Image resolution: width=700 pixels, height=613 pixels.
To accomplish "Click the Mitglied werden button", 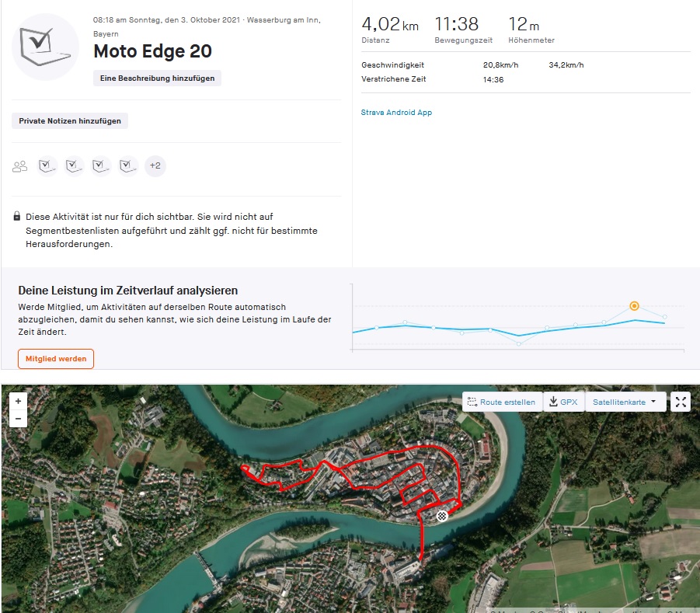I will click(x=56, y=359).
